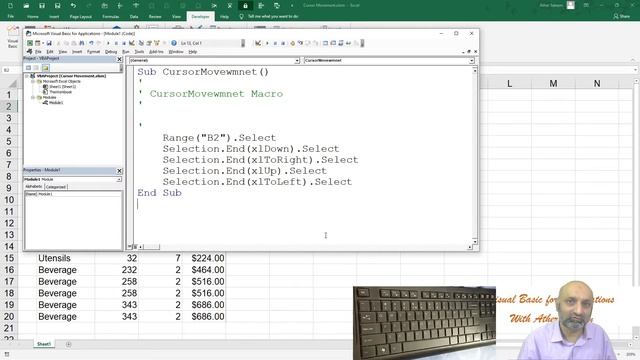Click the Save icon in VBA toolbar
Viewport: 640px width, 360px height.
49,43
